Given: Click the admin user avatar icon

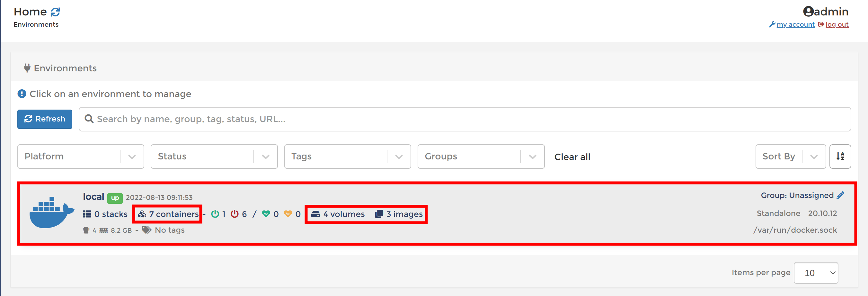Looking at the screenshot, I should pos(809,11).
